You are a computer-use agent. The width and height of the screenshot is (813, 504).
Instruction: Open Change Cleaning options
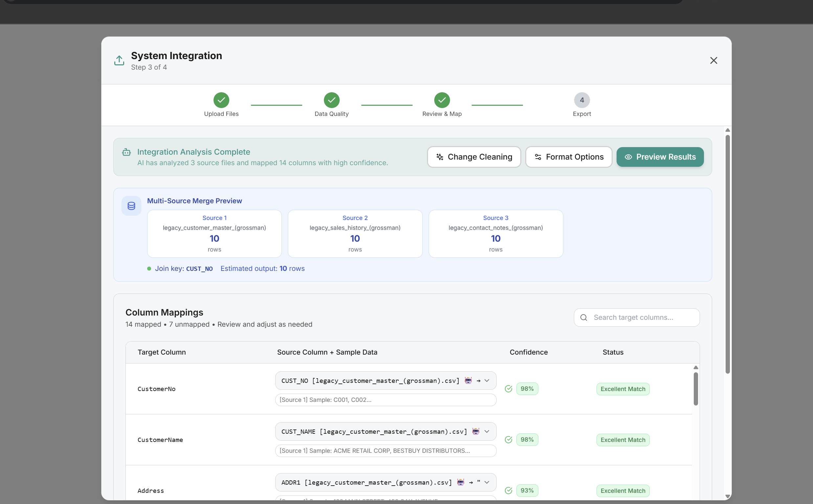click(474, 157)
